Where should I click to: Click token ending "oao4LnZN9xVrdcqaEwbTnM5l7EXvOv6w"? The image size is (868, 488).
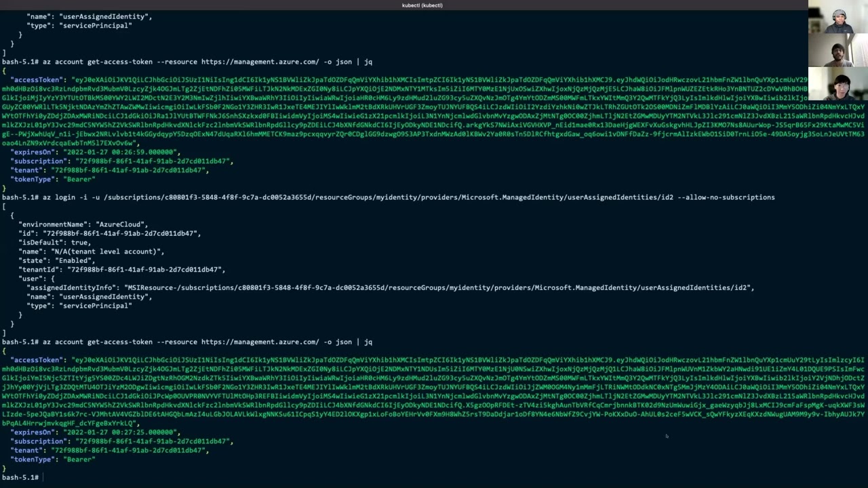click(x=71, y=143)
